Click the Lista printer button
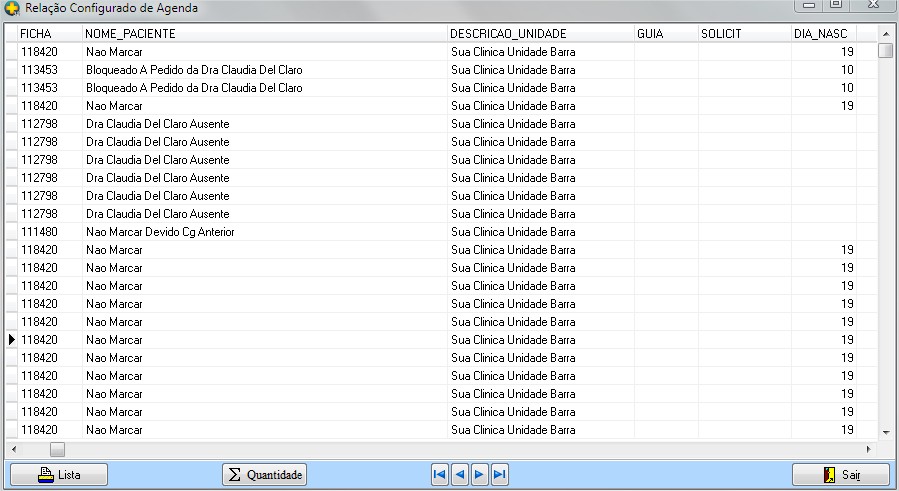 [x=59, y=474]
